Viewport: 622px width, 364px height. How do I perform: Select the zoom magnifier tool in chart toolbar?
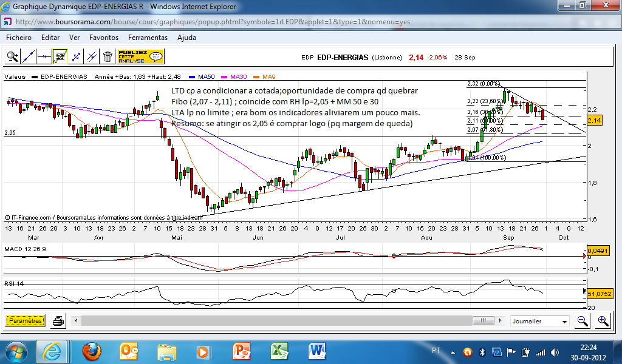pyautogui.click(x=12, y=56)
